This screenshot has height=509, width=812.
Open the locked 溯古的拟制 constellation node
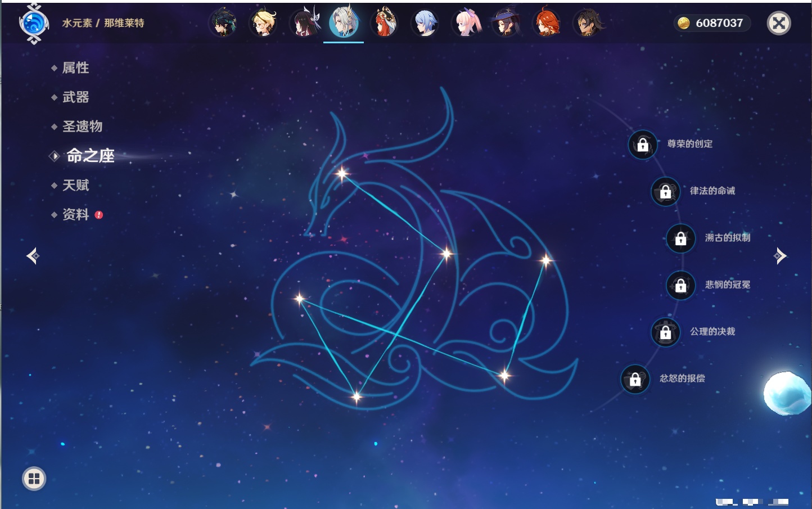click(x=681, y=238)
